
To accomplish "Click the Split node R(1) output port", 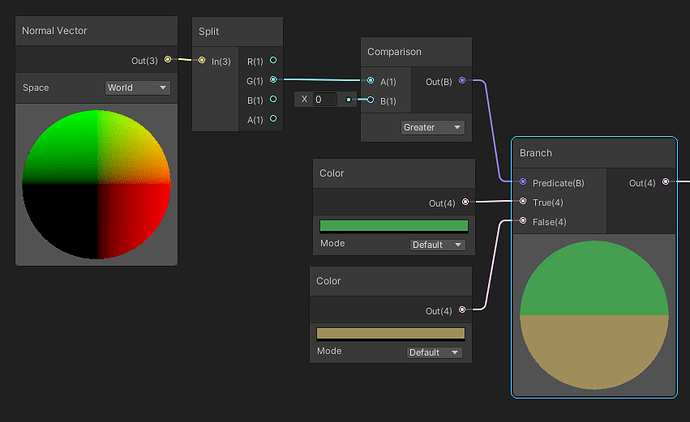I will click(x=273, y=61).
